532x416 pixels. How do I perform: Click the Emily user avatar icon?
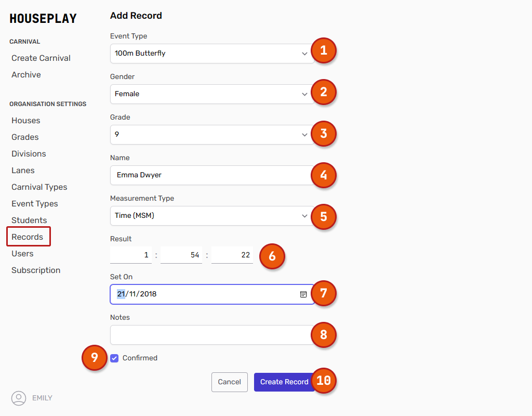click(19, 398)
